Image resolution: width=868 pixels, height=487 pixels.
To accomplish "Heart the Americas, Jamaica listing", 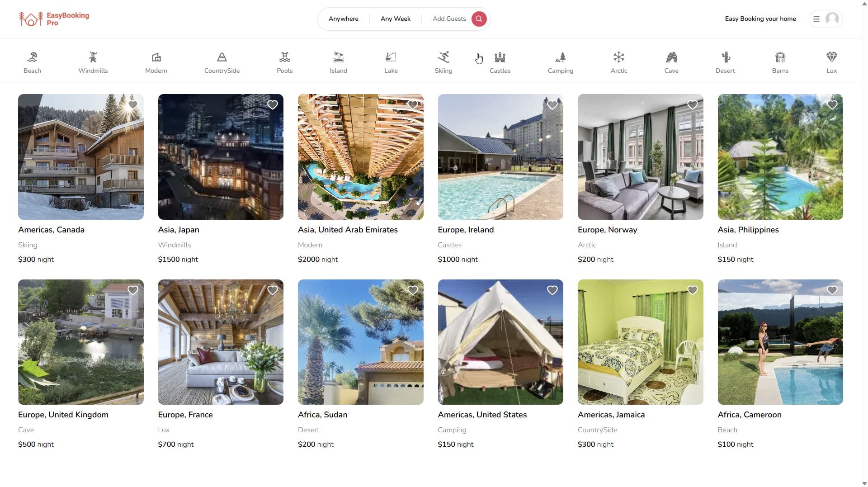I will [692, 290].
